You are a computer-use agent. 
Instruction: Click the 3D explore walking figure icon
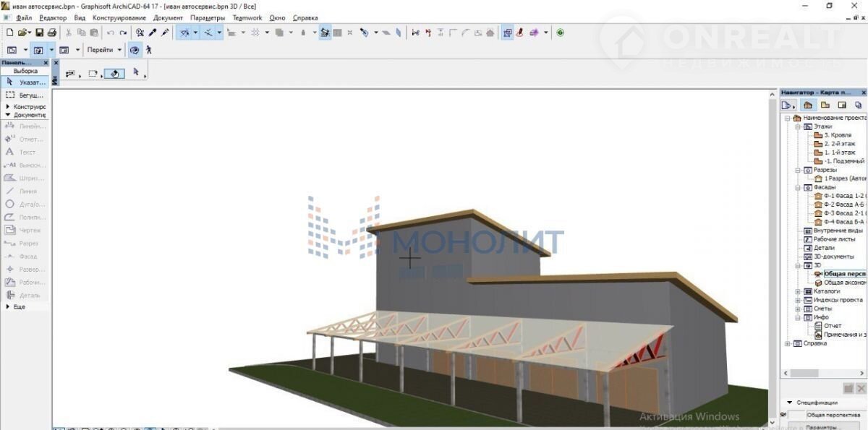point(149,50)
